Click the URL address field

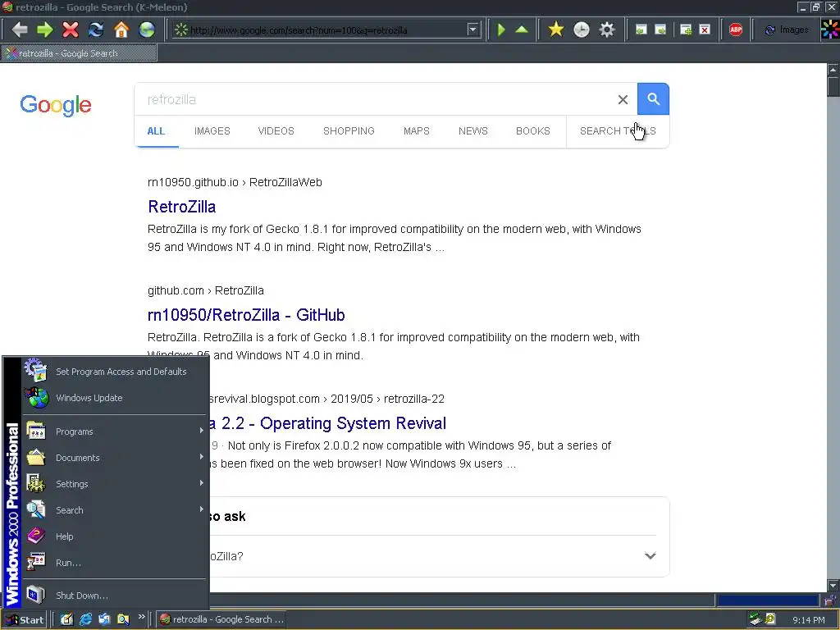[326, 30]
